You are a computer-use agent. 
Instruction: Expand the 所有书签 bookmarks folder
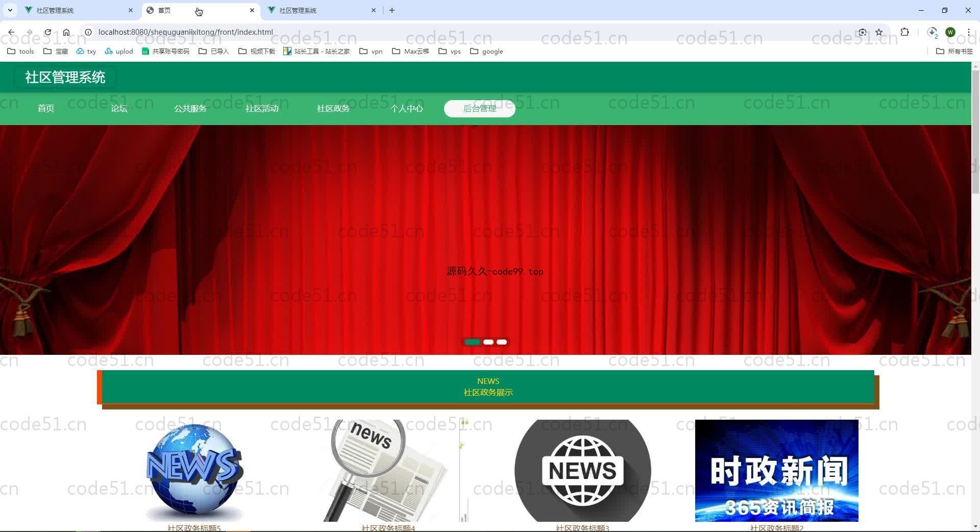954,52
